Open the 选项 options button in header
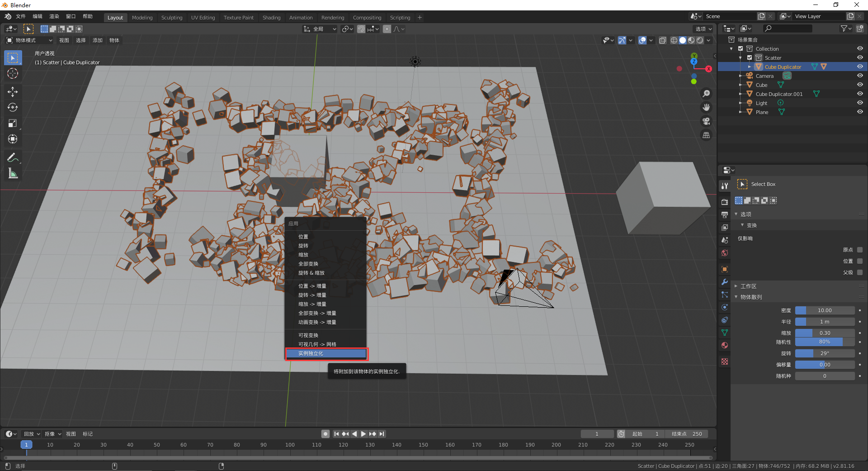The image size is (868, 471). coord(703,29)
